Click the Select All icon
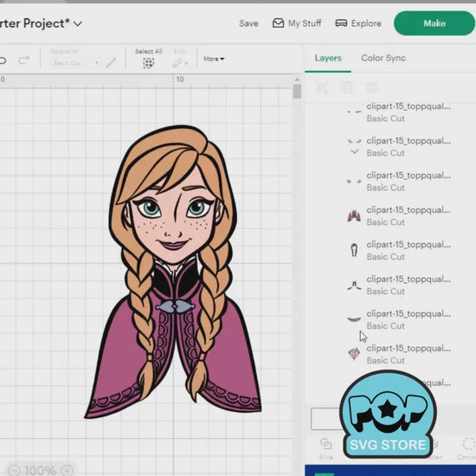The height and width of the screenshot is (476, 476). [x=149, y=63]
